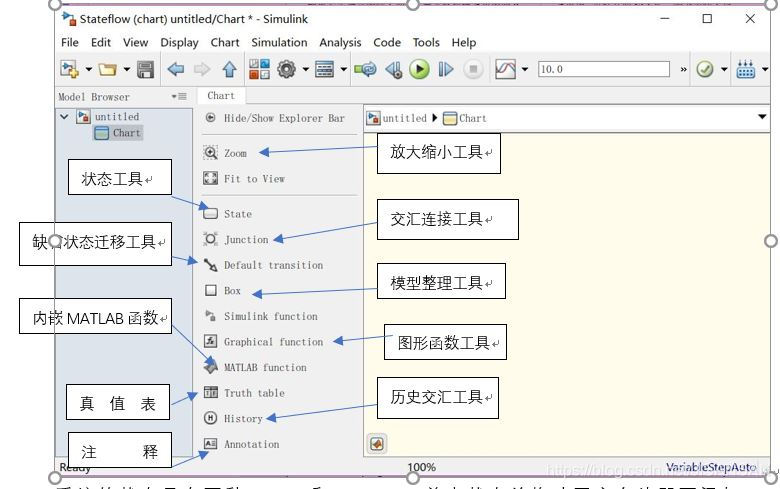
Task: Click the VariableStepAuto solver link
Action: coord(711,467)
